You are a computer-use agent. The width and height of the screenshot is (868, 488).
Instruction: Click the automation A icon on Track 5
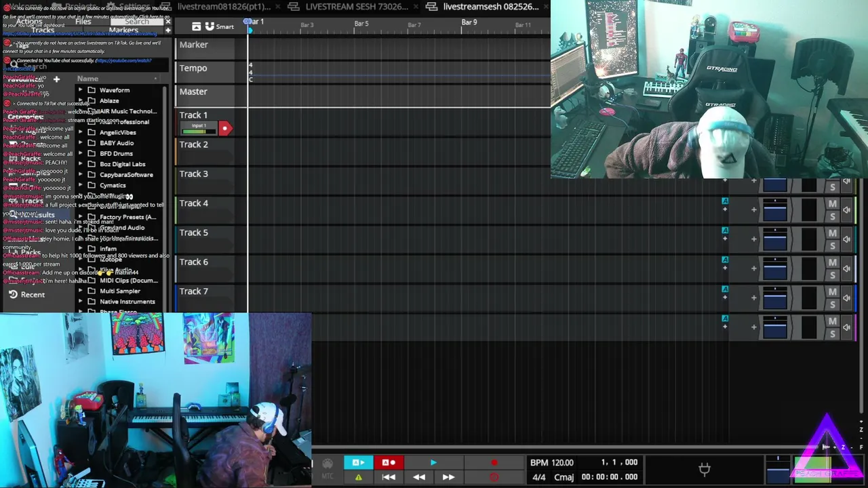click(725, 230)
